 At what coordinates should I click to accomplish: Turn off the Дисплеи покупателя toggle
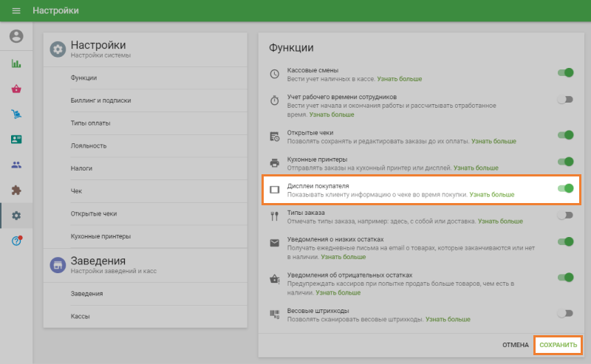565,188
